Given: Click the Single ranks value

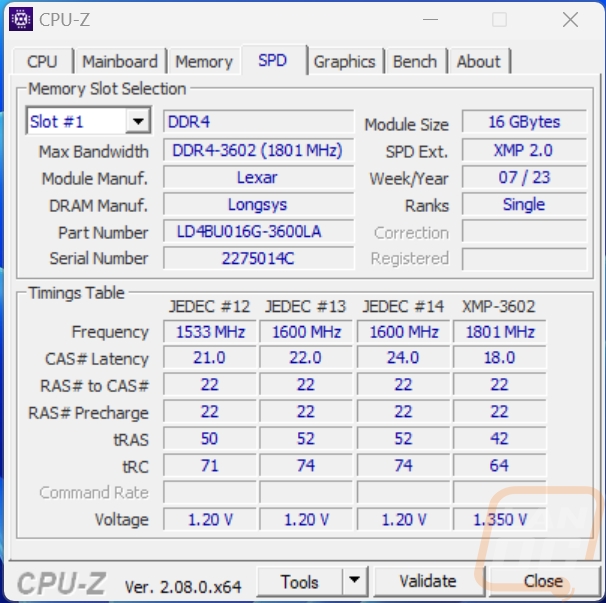Looking at the screenshot, I should point(524,204).
